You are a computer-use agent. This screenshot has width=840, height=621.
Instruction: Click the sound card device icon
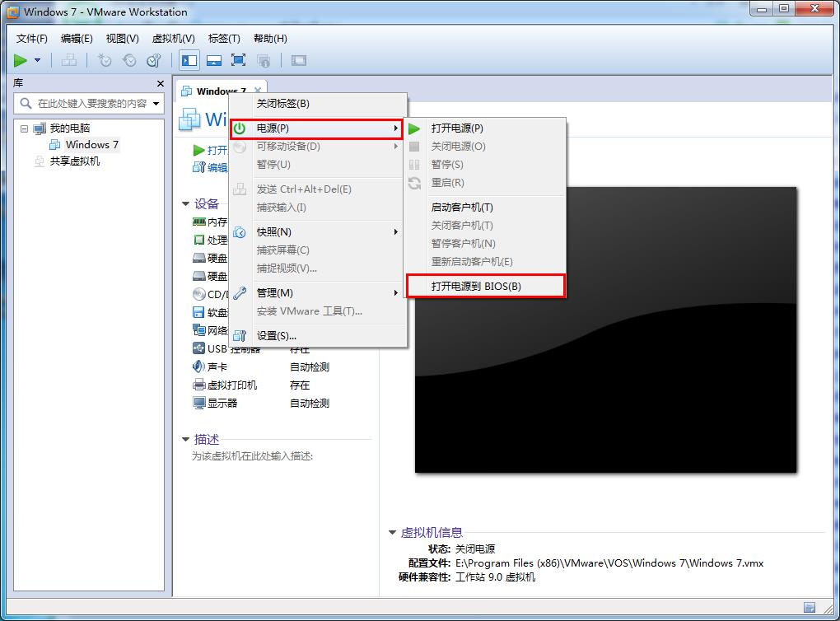[x=198, y=367]
